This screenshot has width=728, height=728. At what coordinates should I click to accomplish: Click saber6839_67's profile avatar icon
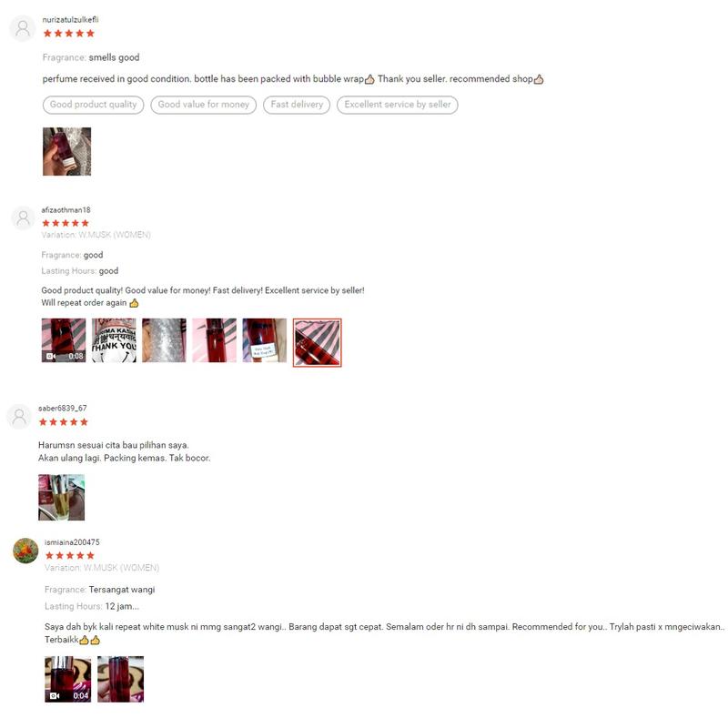19,417
